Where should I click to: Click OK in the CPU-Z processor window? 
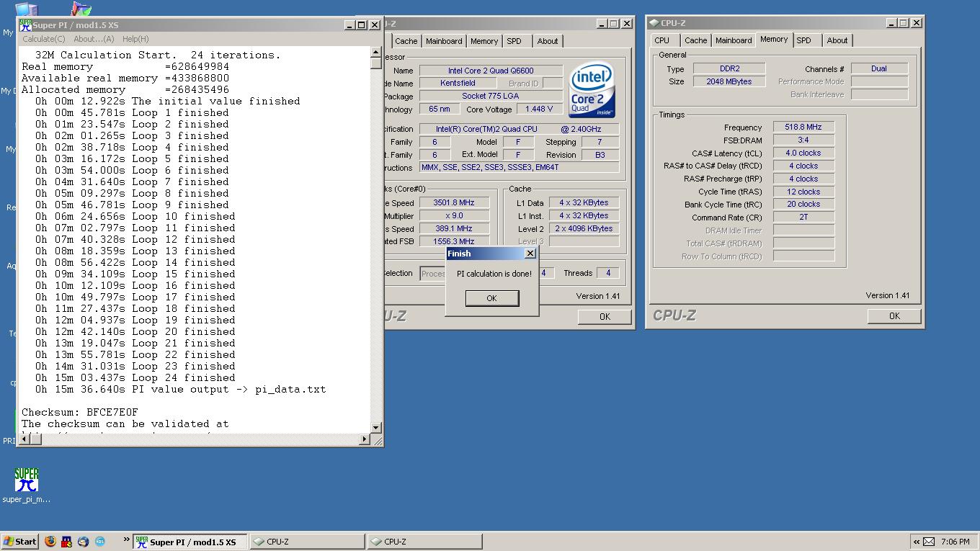pos(605,316)
